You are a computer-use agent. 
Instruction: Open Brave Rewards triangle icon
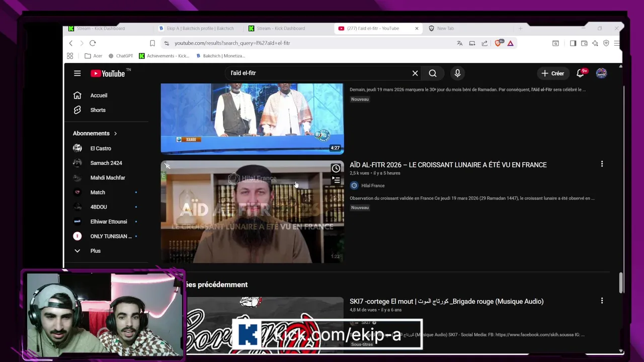510,43
